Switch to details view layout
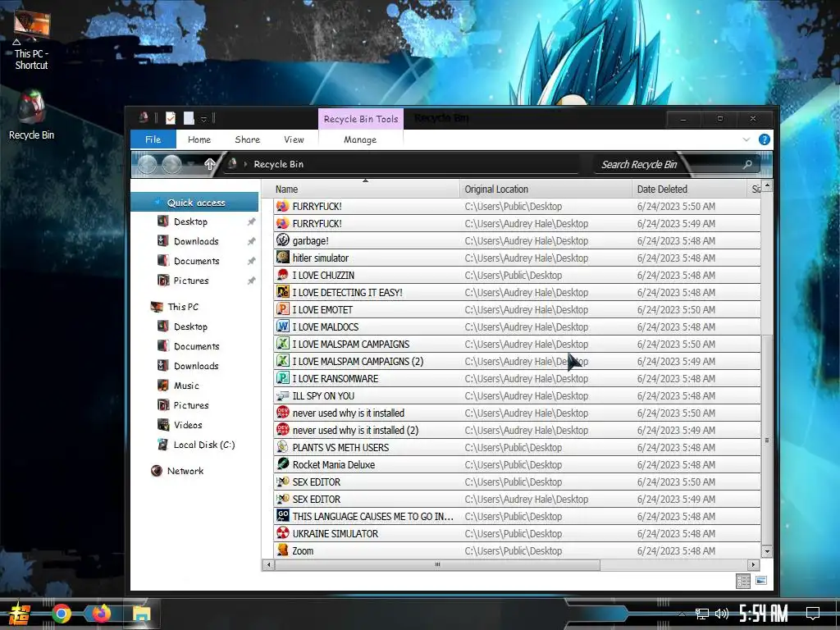The image size is (840, 630). click(743, 581)
